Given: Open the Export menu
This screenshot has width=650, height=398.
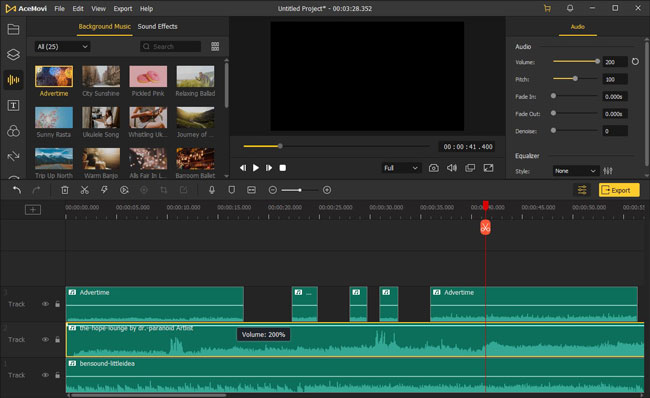Looking at the screenshot, I should coord(123,8).
